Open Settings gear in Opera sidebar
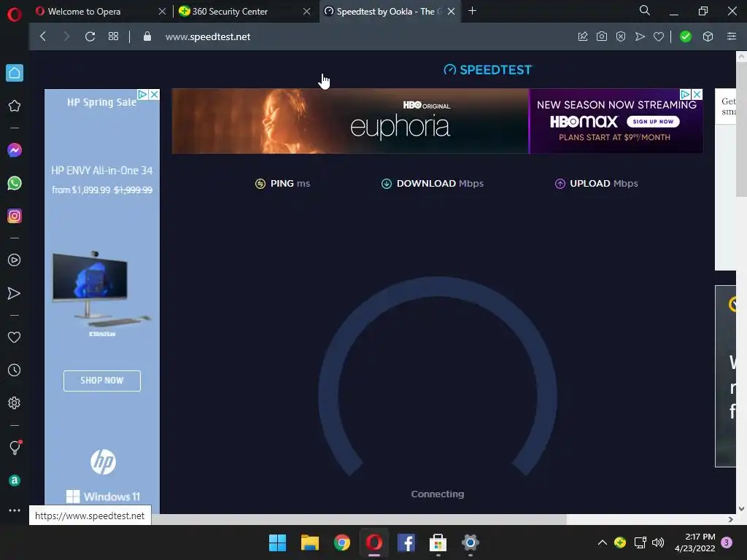 tap(15, 402)
